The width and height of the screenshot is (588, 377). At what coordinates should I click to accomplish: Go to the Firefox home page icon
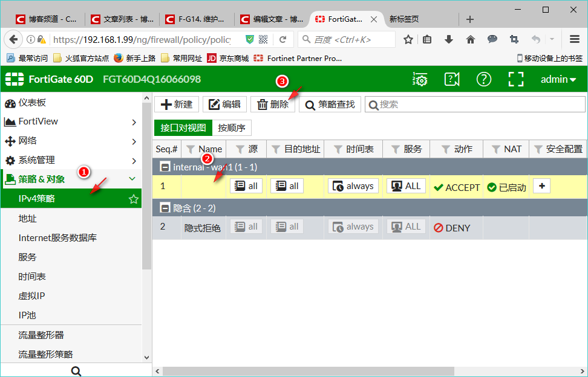[x=470, y=39]
